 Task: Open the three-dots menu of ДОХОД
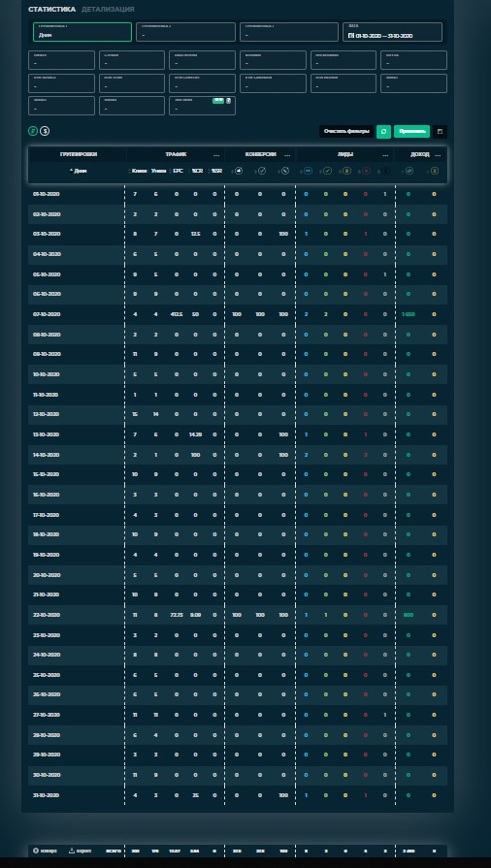click(438, 155)
